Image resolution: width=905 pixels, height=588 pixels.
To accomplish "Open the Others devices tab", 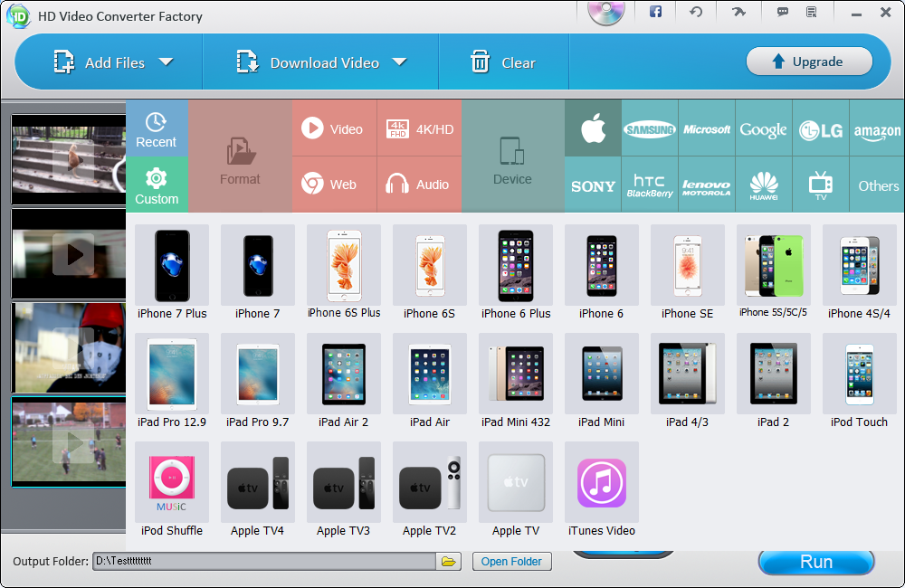I will click(x=877, y=185).
